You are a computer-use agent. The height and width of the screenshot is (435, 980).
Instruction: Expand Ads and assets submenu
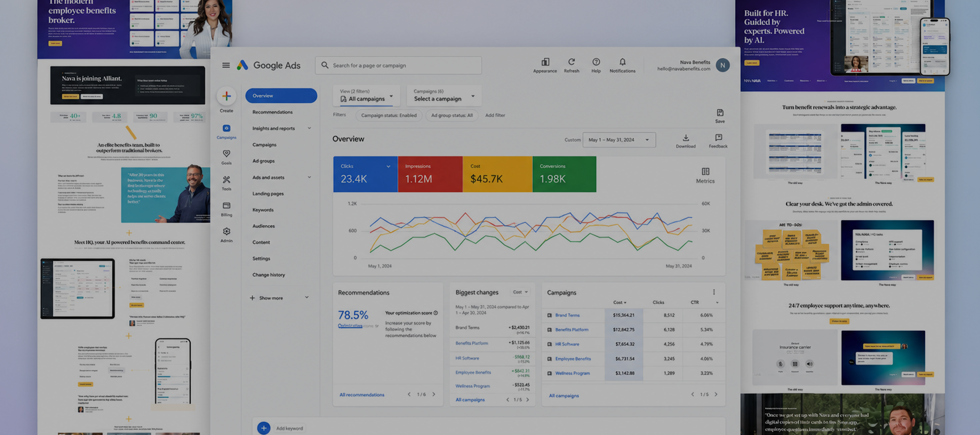309,178
